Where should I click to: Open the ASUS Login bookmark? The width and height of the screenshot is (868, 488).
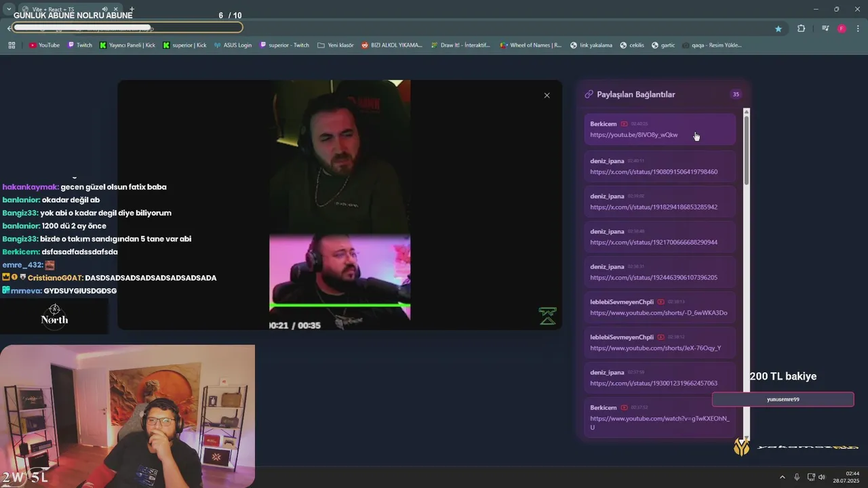tap(233, 45)
